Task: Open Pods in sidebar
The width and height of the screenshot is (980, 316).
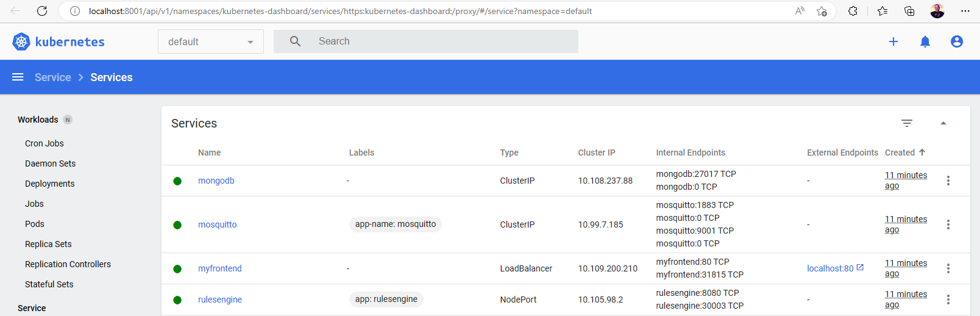Action: coord(35,224)
